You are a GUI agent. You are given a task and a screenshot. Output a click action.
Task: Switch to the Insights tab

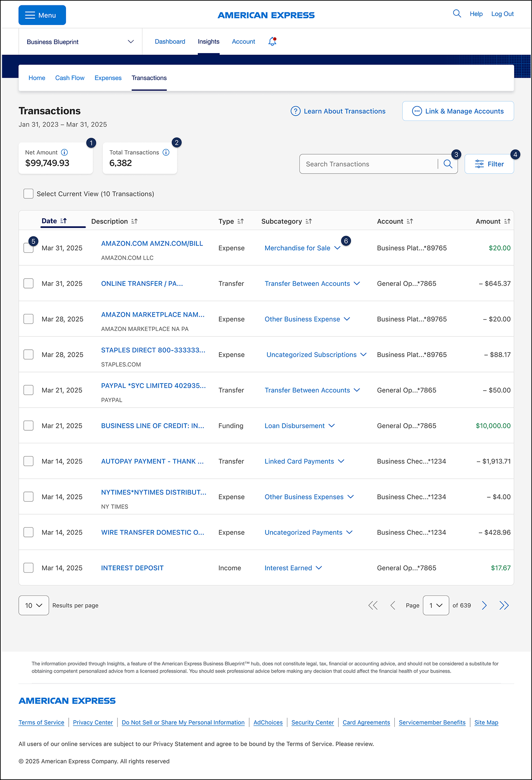(x=209, y=41)
